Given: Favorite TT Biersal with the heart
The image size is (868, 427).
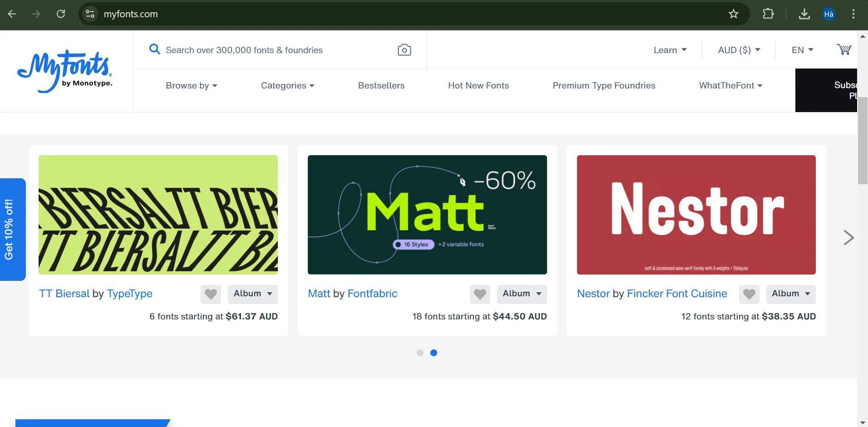Looking at the screenshot, I should point(211,294).
